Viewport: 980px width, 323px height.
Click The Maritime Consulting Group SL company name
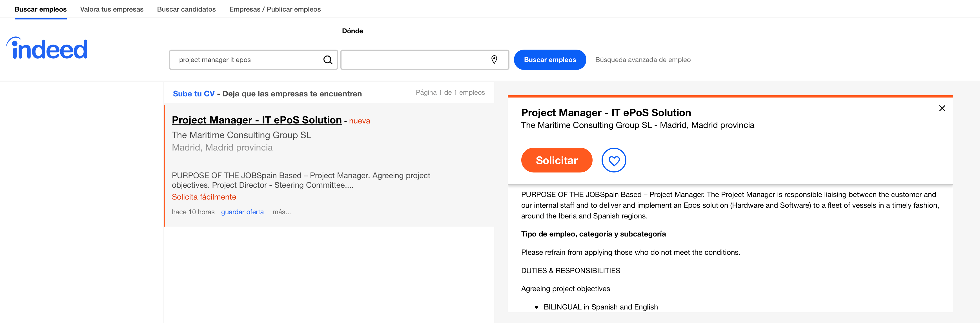(241, 135)
